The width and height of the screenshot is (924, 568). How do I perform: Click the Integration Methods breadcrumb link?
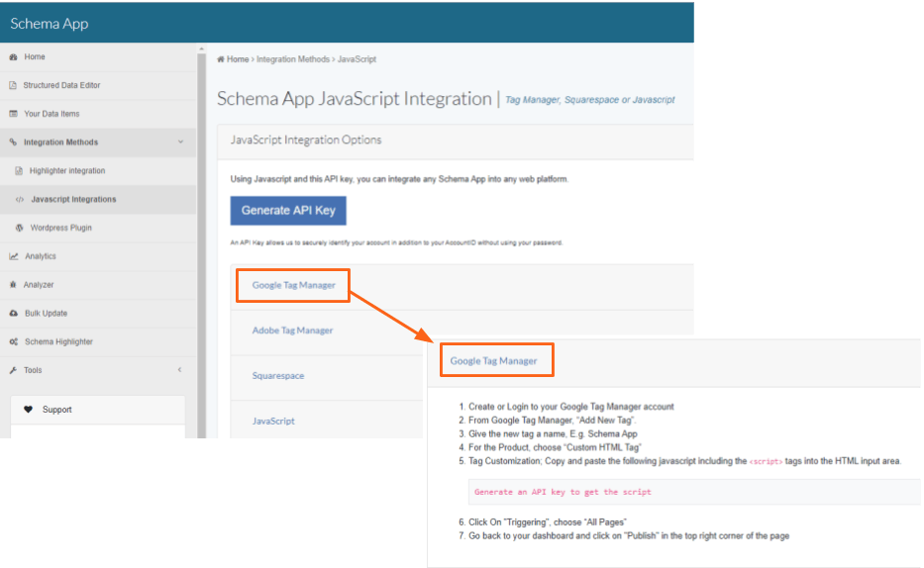coord(293,59)
